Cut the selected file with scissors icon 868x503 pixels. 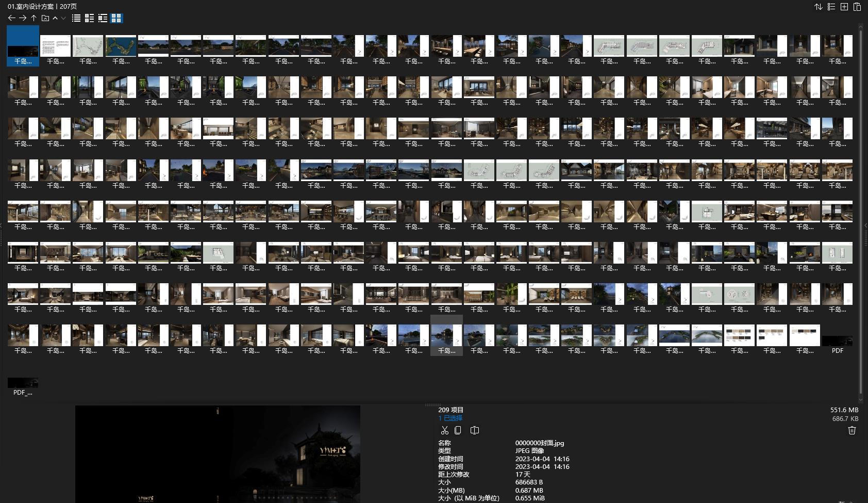pyautogui.click(x=444, y=430)
